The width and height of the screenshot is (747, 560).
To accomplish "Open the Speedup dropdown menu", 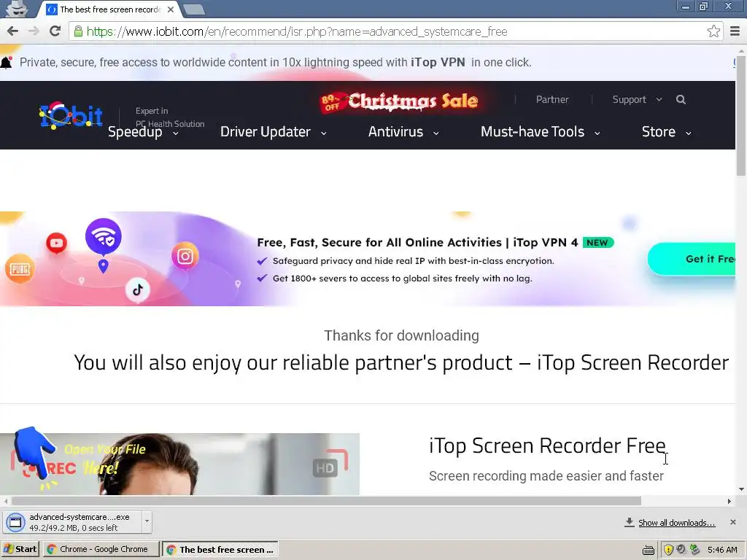I will point(143,132).
